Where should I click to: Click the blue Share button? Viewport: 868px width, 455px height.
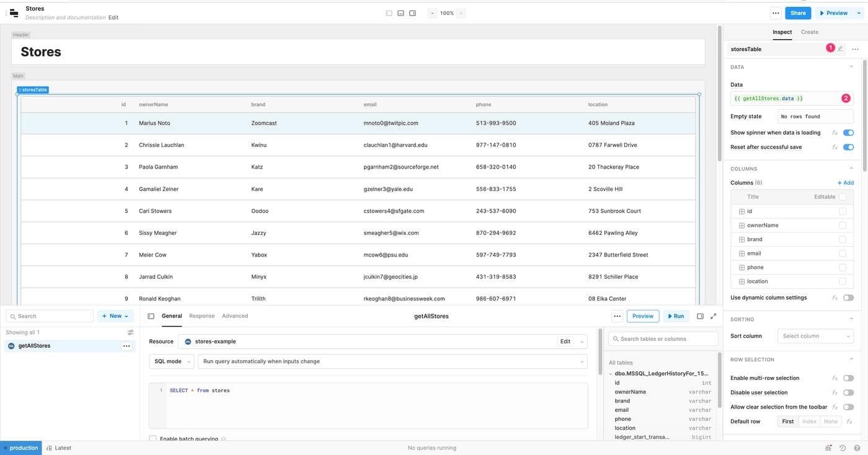(x=797, y=13)
